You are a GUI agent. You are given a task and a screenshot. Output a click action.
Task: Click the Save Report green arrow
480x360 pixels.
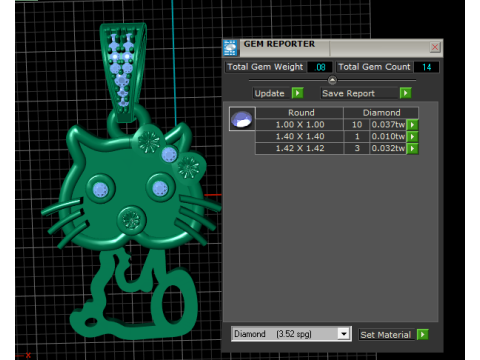[x=405, y=93]
